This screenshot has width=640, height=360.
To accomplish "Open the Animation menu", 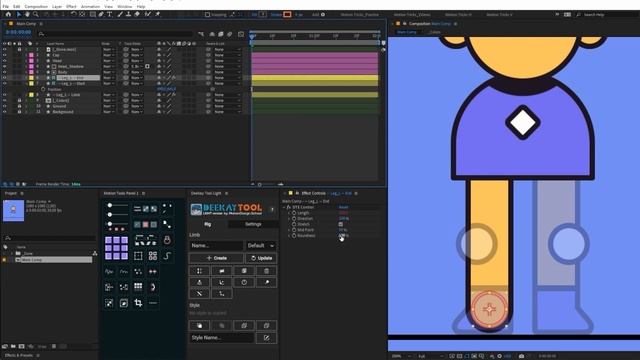I will click(x=90, y=7).
